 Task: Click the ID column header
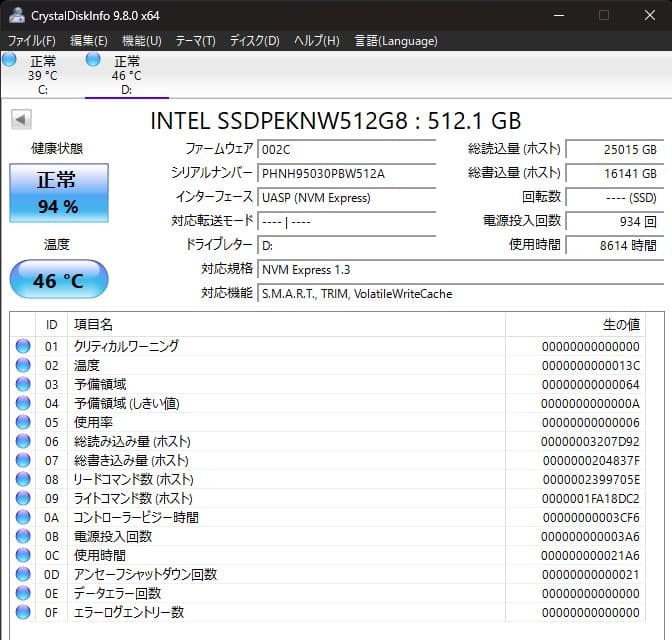[x=51, y=325]
